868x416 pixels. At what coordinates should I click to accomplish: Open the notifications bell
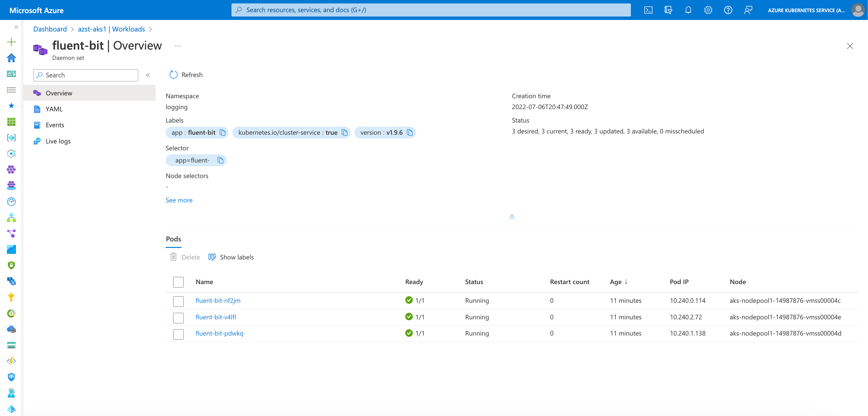coord(688,10)
